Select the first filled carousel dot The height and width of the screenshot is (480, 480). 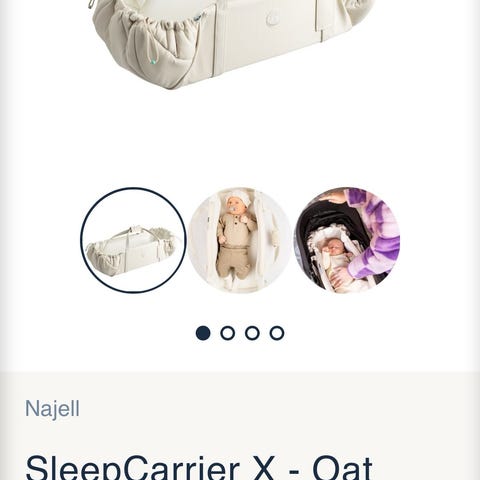pyautogui.click(x=203, y=333)
